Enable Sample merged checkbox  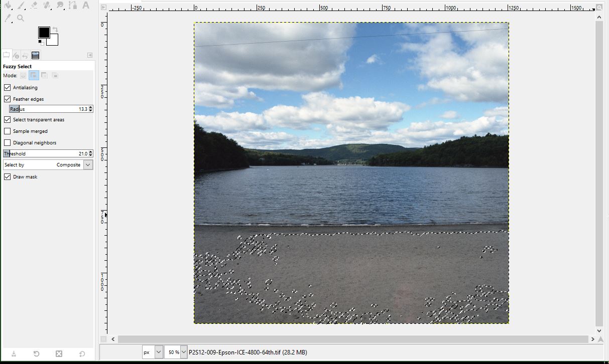click(x=7, y=131)
